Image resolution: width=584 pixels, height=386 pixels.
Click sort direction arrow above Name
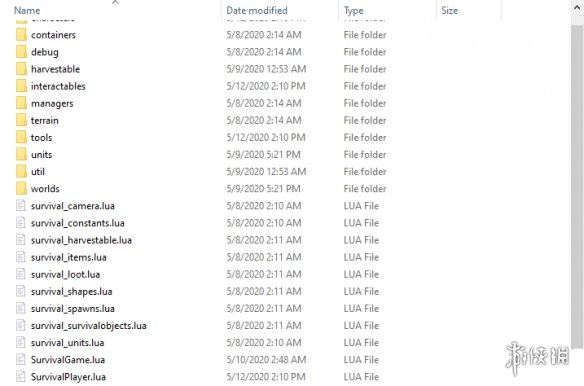(x=115, y=3)
